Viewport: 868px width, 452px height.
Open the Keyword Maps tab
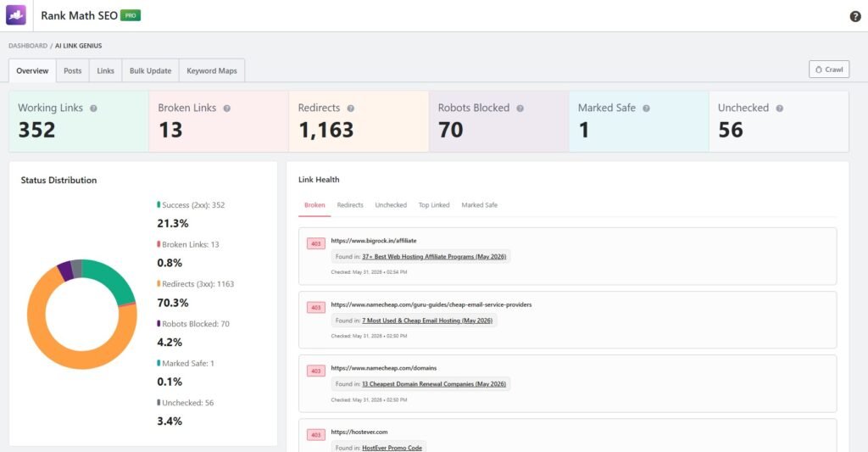coord(211,71)
